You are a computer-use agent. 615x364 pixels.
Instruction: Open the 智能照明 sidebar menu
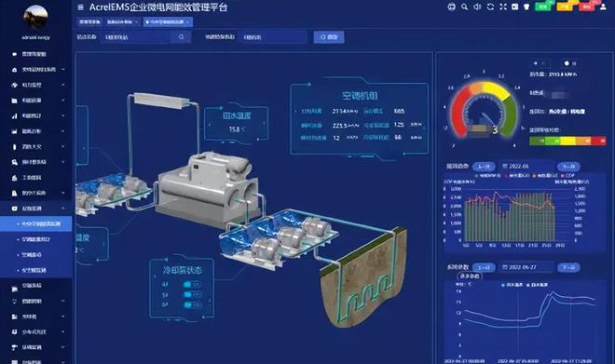click(36, 301)
